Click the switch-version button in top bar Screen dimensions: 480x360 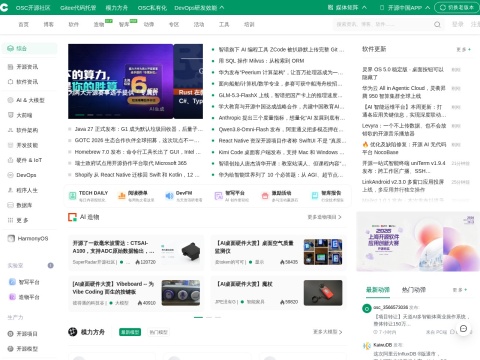[457, 7]
